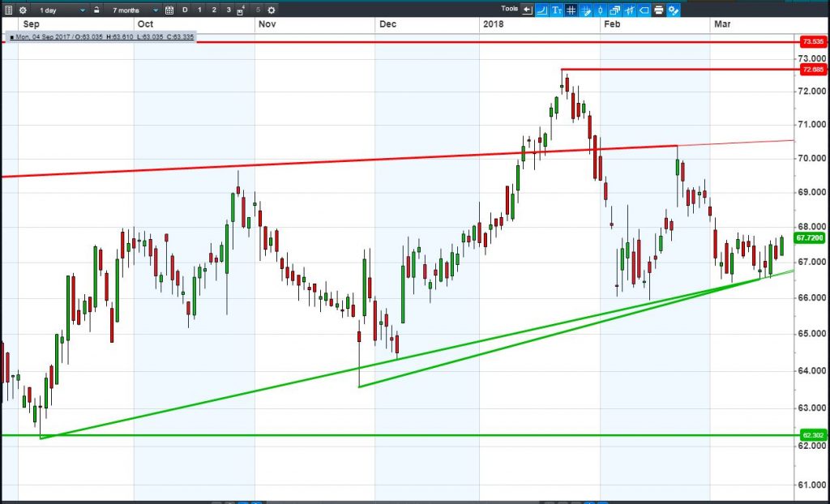
Task: Select the trend line drawing tool
Action: pos(542,10)
